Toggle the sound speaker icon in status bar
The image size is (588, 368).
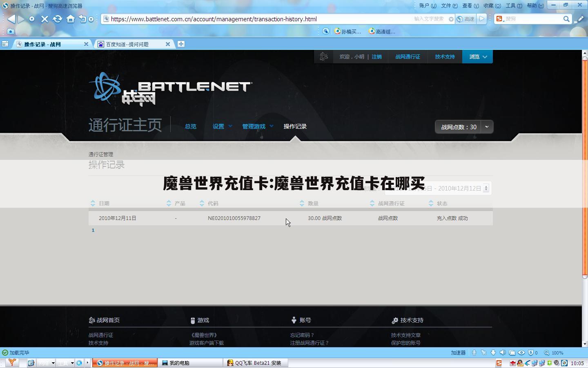tap(503, 352)
